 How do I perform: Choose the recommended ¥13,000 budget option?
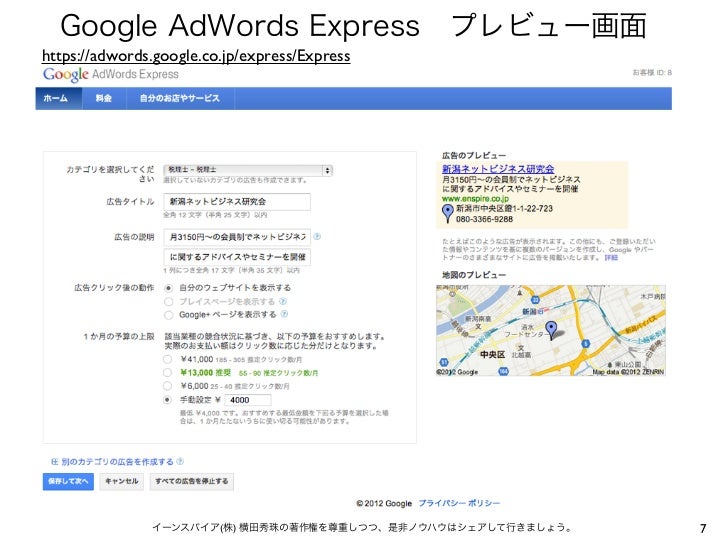point(168,372)
